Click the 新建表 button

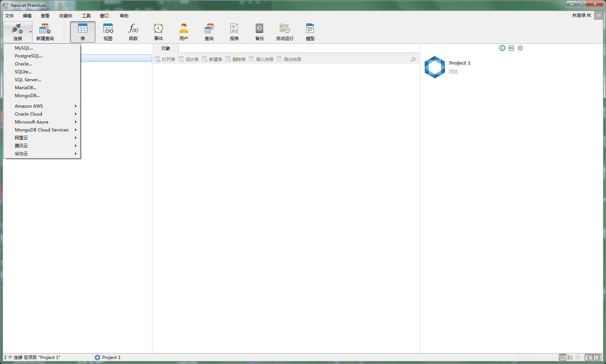212,59
